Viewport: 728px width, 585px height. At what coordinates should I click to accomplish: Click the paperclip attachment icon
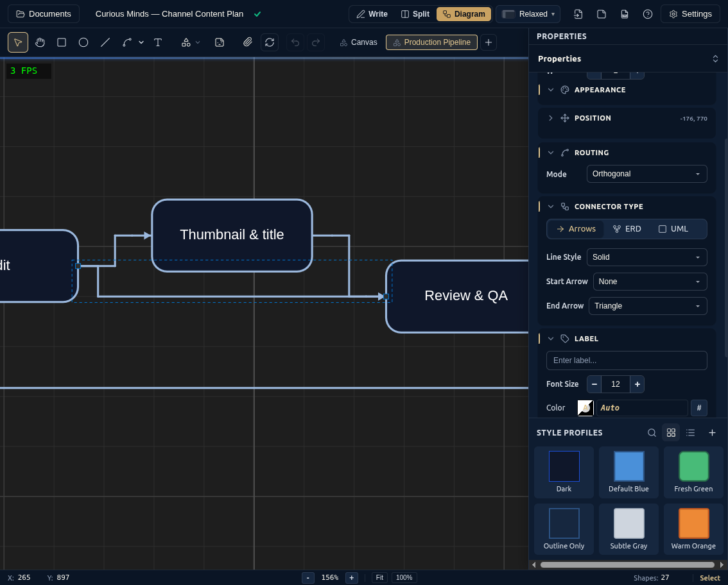pyautogui.click(x=247, y=42)
